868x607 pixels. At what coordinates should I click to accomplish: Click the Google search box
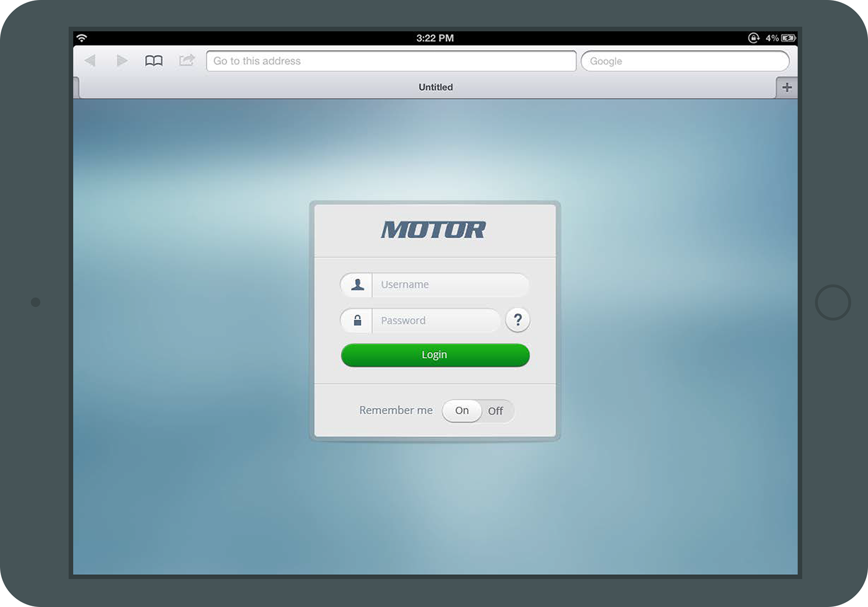[685, 61]
